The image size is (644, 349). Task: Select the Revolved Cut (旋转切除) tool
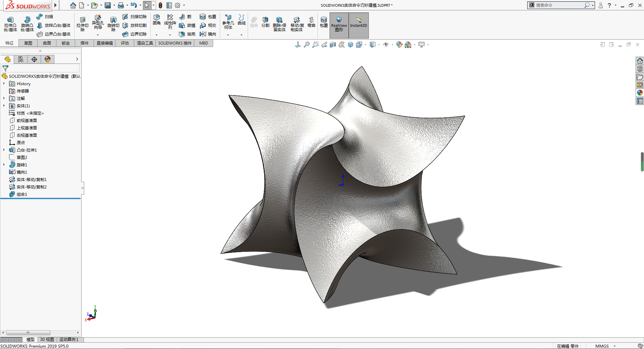pyautogui.click(x=113, y=24)
